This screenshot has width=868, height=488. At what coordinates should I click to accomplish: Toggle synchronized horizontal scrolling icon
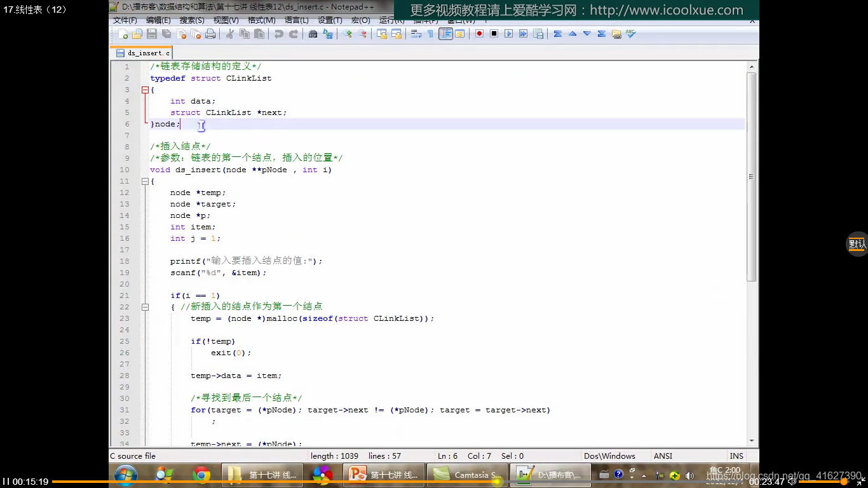pos(397,34)
